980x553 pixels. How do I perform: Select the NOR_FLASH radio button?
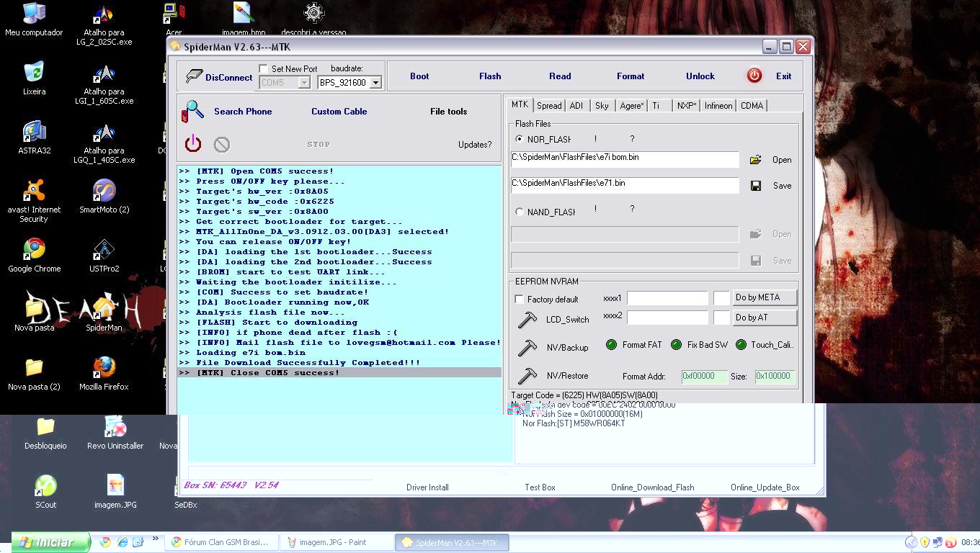[520, 139]
